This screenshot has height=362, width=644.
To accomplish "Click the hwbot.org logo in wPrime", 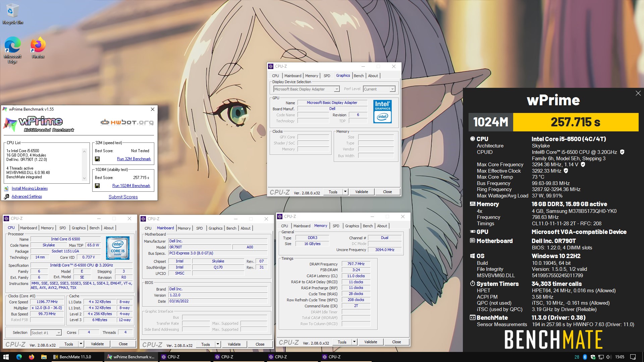I will point(127,122).
